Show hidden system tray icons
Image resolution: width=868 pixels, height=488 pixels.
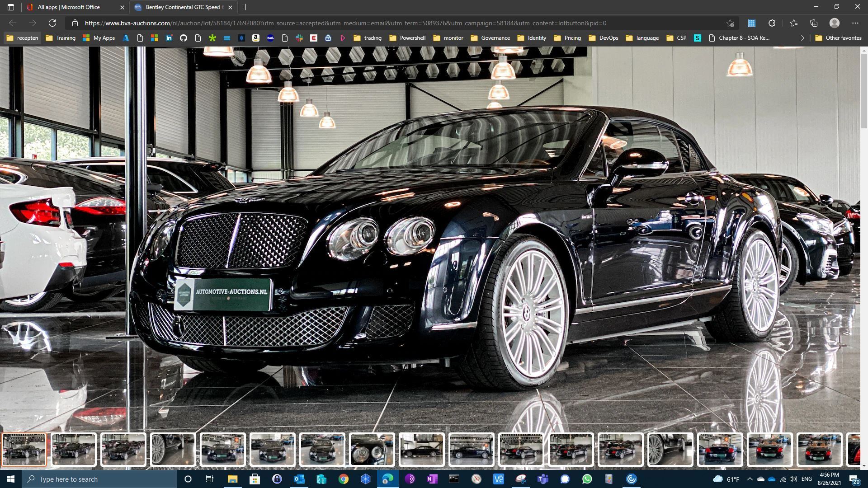point(750,479)
